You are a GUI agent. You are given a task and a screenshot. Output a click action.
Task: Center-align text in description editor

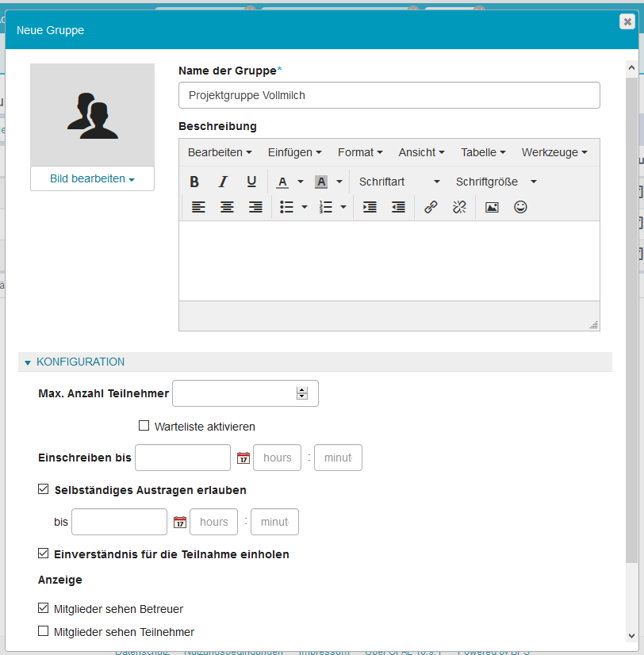click(x=227, y=207)
